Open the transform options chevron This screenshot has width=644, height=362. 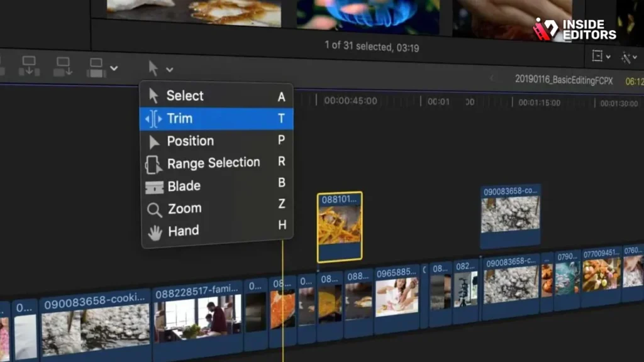(x=608, y=57)
